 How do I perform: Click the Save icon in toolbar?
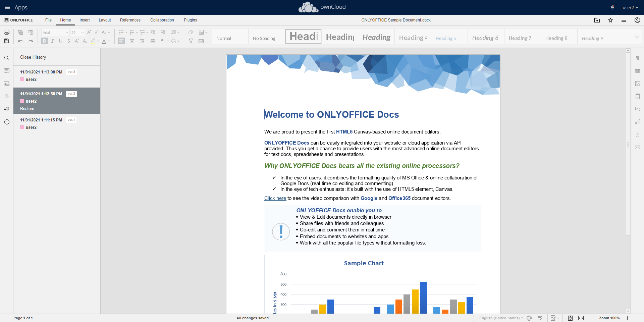coord(6,41)
